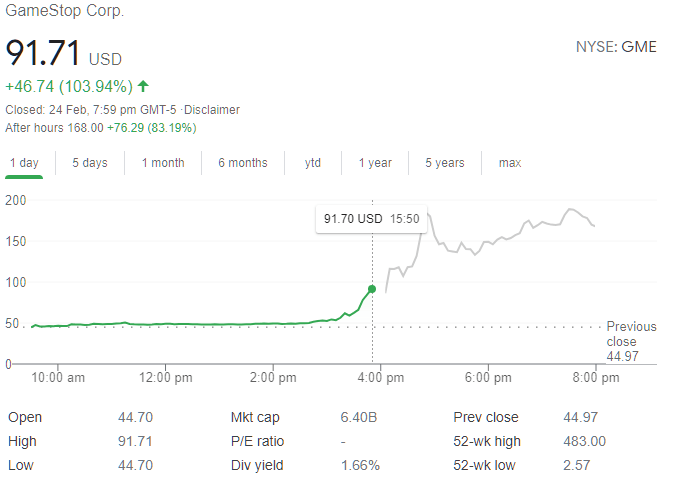This screenshot has height=489, width=681.
Task: Click the 200 y-axis label
Action: [16, 201]
